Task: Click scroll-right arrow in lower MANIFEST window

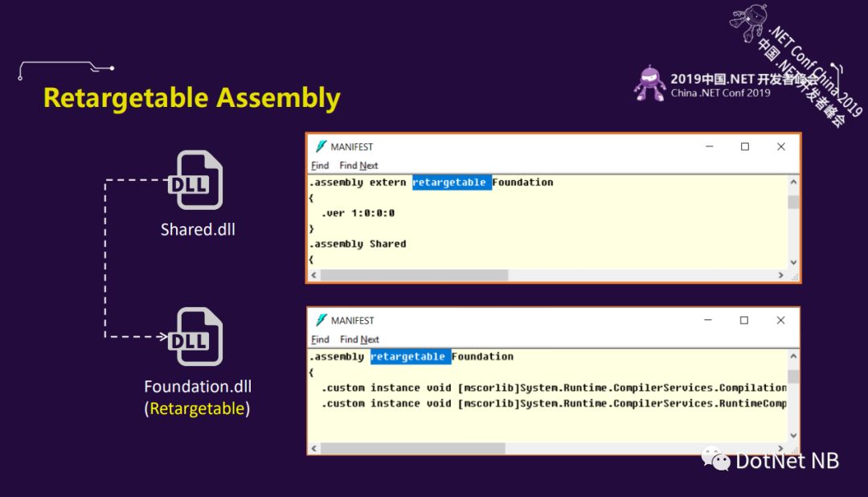Action: [781, 448]
